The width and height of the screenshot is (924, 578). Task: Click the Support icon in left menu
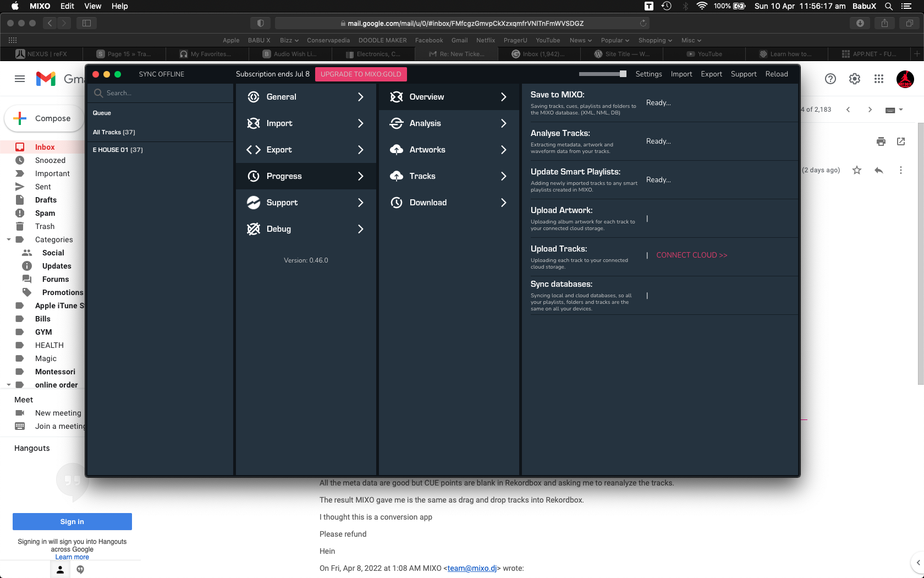coord(254,203)
